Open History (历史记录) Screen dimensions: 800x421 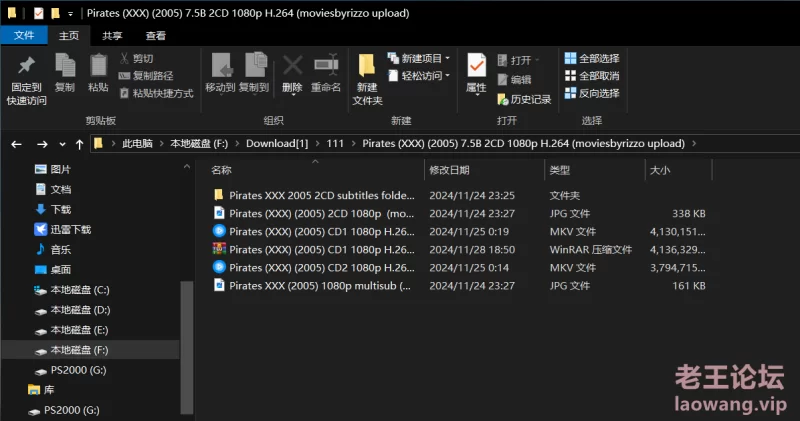click(524, 99)
